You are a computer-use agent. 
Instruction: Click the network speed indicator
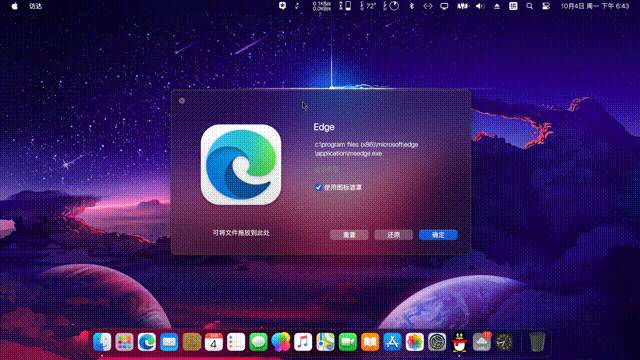coord(322,6)
